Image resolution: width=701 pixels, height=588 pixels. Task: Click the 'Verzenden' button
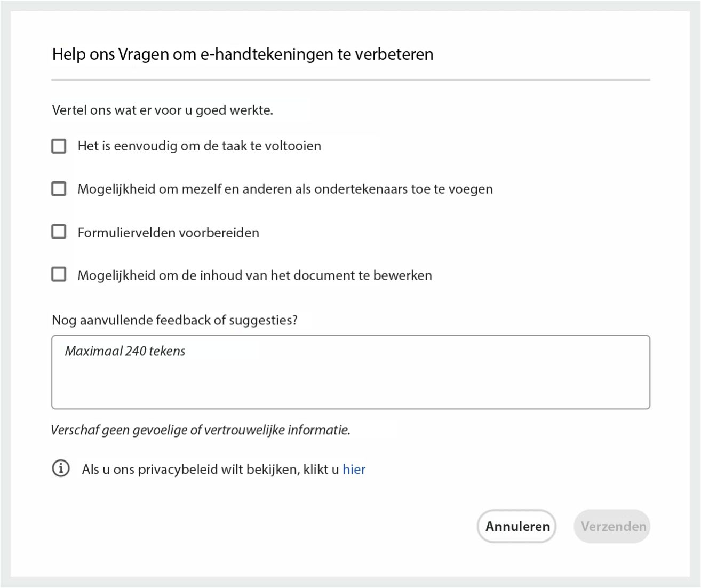611,526
